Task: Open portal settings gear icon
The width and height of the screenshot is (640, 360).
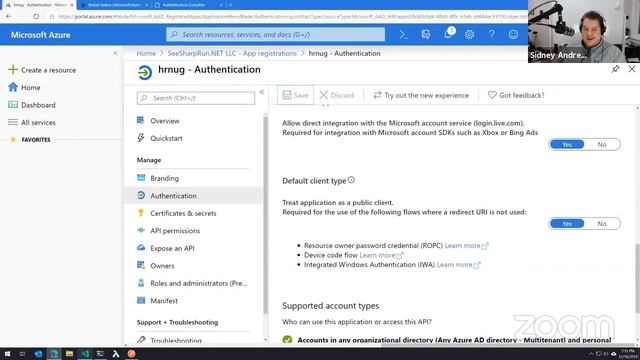Action: pyautogui.click(x=469, y=35)
